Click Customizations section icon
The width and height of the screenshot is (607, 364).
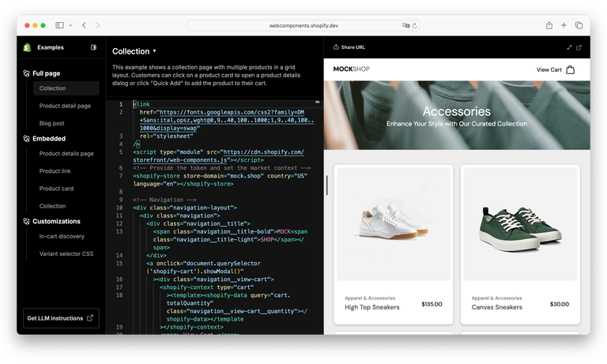(x=26, y=221)
